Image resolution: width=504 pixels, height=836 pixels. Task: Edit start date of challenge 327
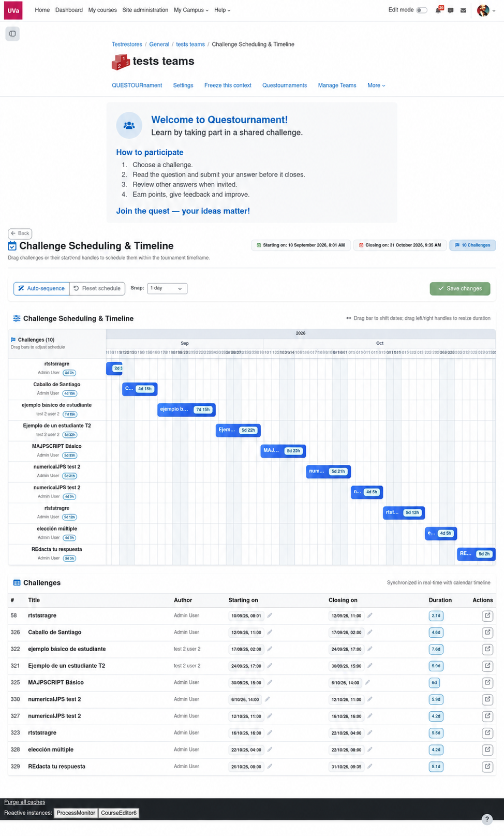pos(270,716)
